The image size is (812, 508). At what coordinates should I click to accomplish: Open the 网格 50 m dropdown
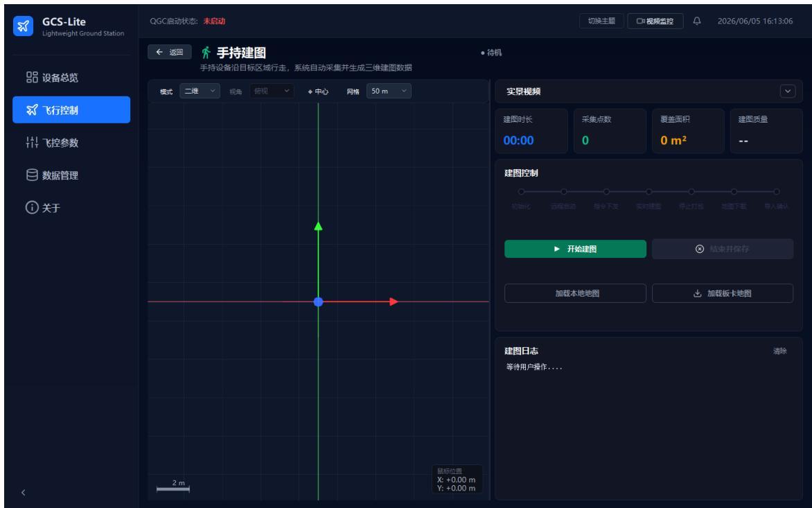point(389,91)
